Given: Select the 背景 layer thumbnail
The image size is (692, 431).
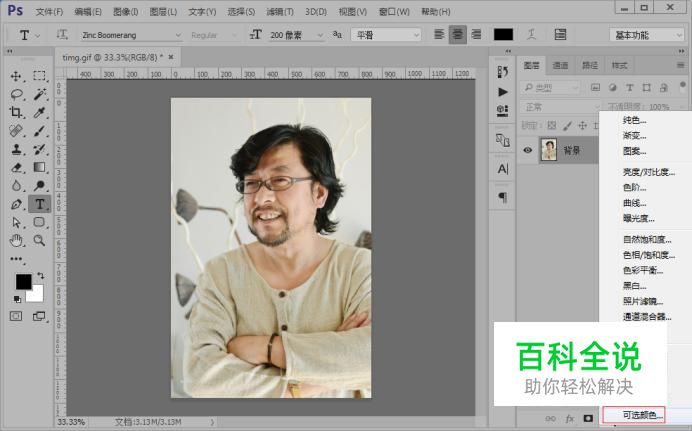Looking at the screenshot, I should [549, 150].
